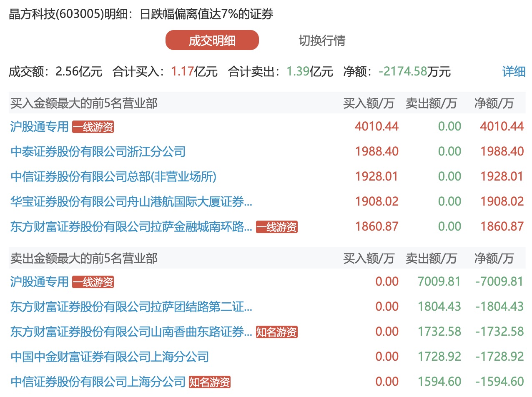Click the net total -2174.58万元
532x397 pixels.
pyautogui.click(x=414, y=72)
